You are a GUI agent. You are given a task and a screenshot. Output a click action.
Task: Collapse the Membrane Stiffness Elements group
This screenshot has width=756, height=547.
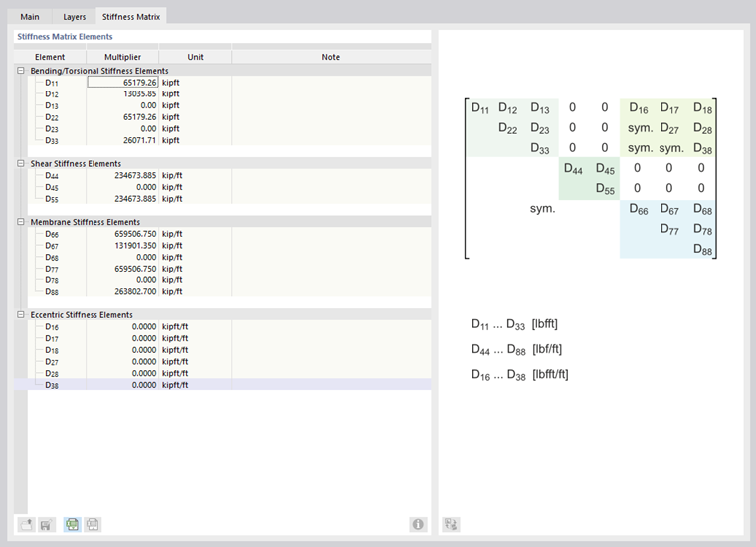pyautogui.click(x=21, y=222)
